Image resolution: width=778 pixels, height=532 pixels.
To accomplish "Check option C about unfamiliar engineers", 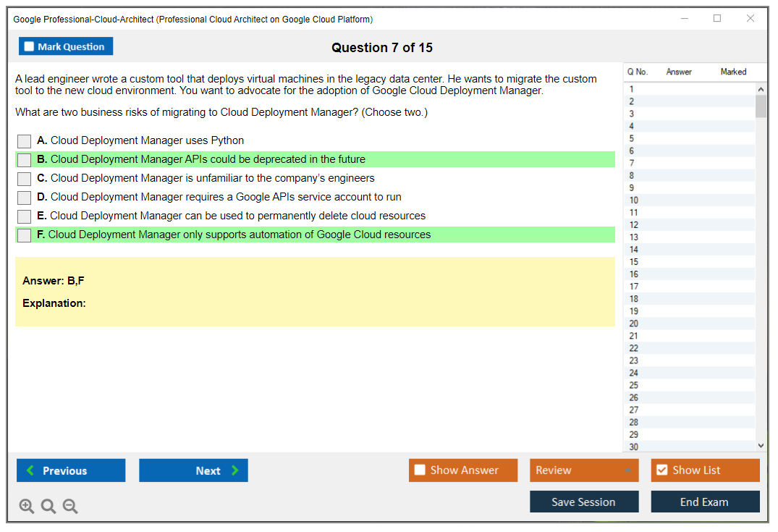I will [25, 179].
